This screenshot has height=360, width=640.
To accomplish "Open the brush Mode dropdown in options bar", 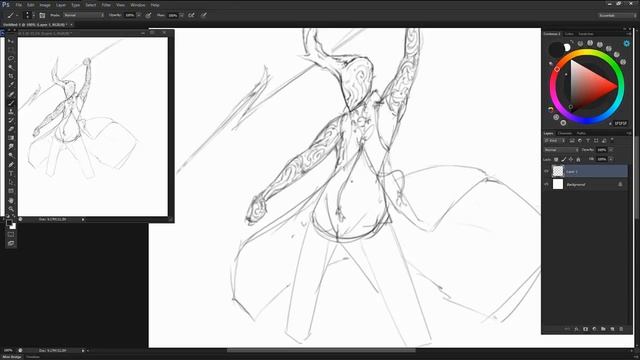I will pyautogui.click(x=84, y=15).
